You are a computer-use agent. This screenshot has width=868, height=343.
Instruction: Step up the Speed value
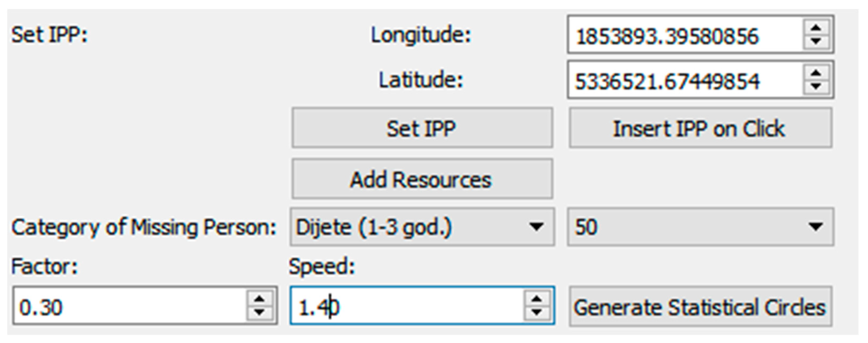point(536,298)
